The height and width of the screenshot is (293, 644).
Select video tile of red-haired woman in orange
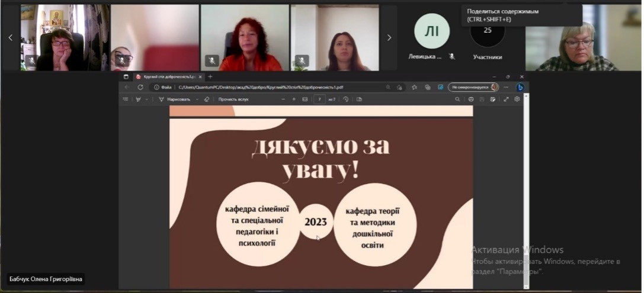tap(245, 38)
